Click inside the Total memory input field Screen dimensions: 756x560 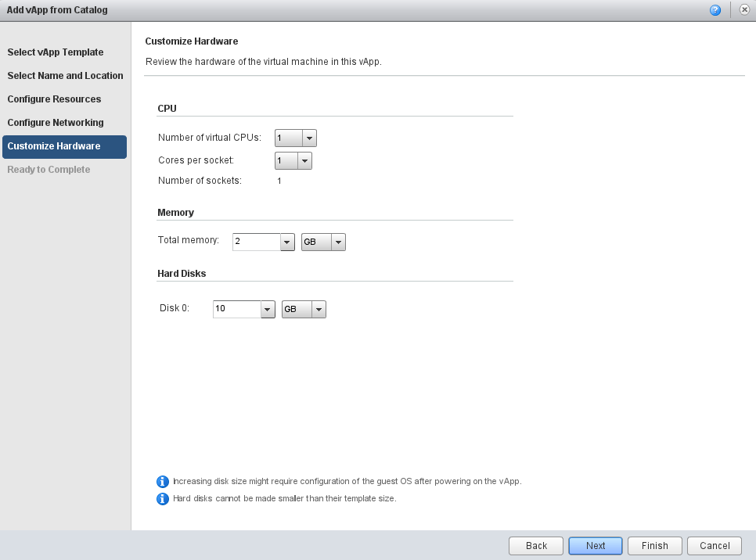[x=256, y=242]
